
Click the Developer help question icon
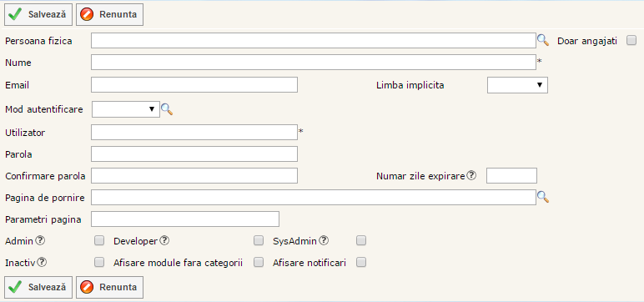(x=164, y=241)
